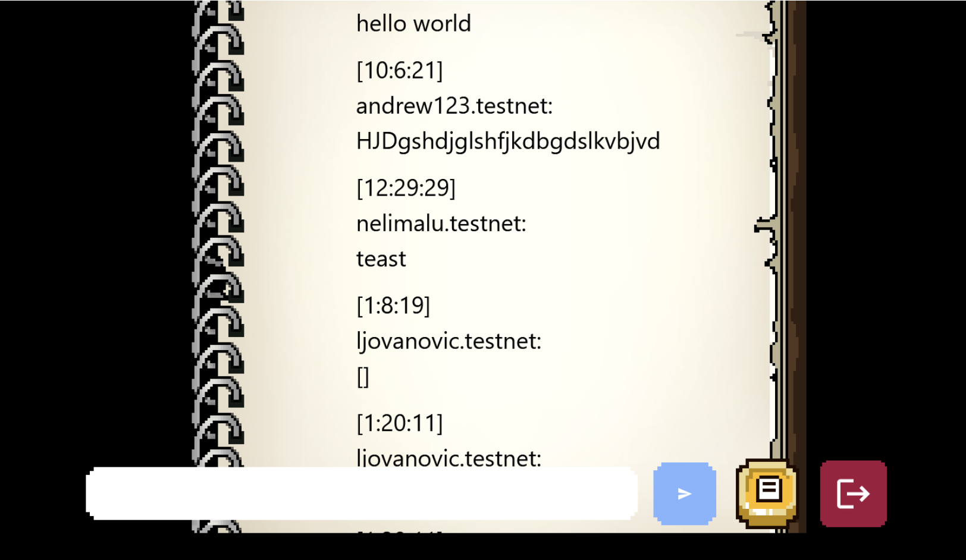
Task: Click the partially hidden timestamp at page bottom
Action: click(x=400, y=531)
